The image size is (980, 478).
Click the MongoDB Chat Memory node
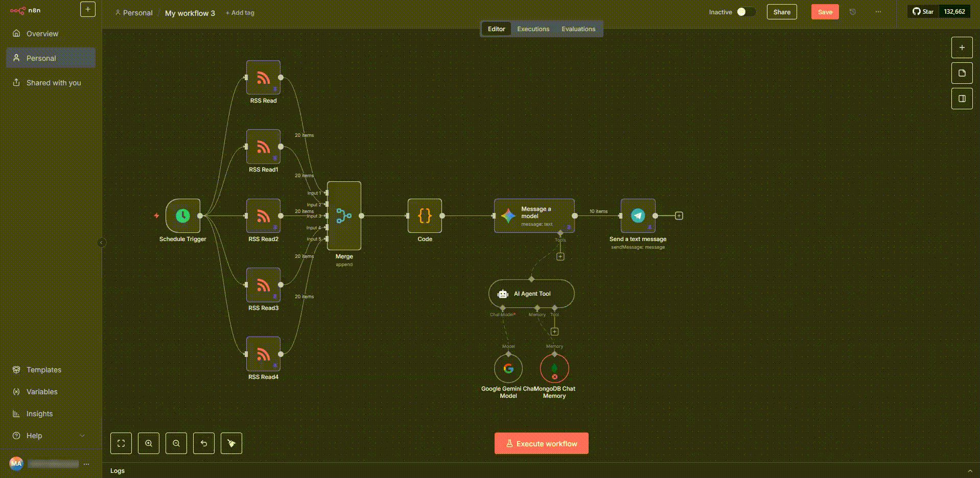tap(554, 368)
